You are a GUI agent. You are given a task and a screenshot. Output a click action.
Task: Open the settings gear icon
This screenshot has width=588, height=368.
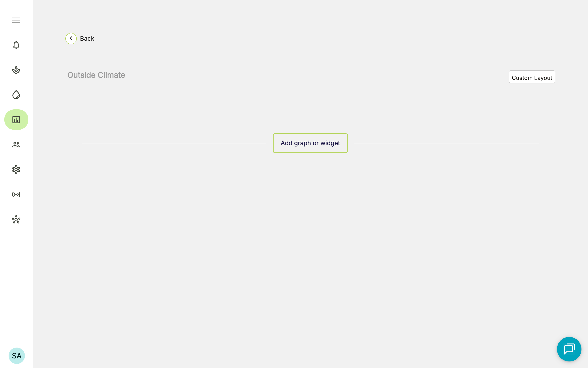pyautogui.click(x=16, y=169)
